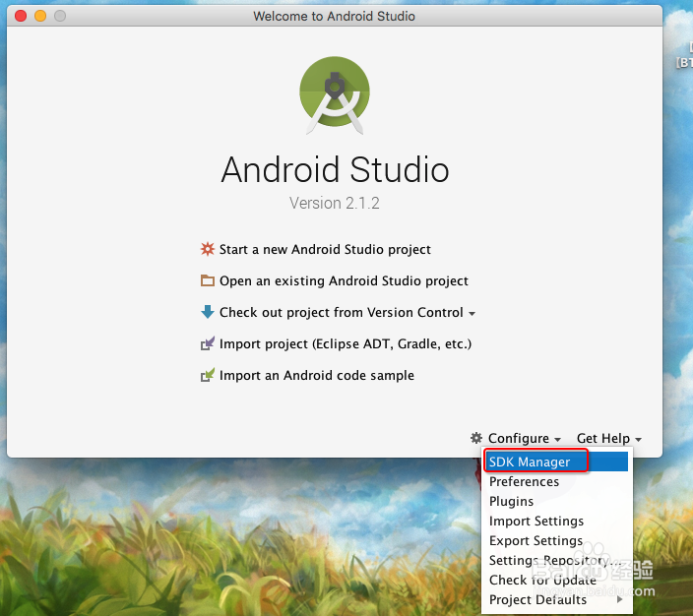Click the Import Android code sample icon

(208, 375)
